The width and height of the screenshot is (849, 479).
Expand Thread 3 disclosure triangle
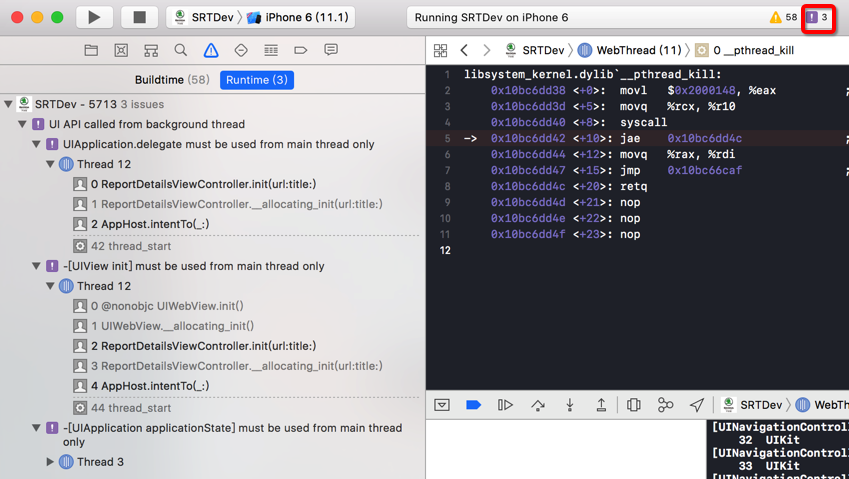50,462
